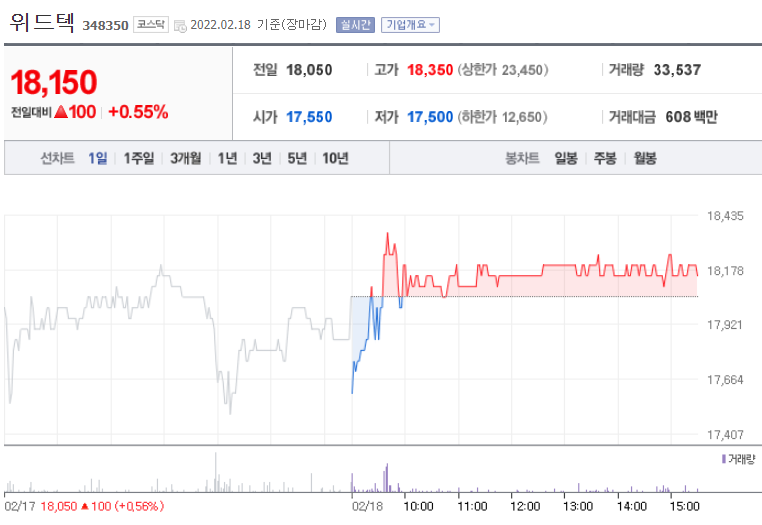
Task: Click the current price 18,150
Action: tap(53, 82)
